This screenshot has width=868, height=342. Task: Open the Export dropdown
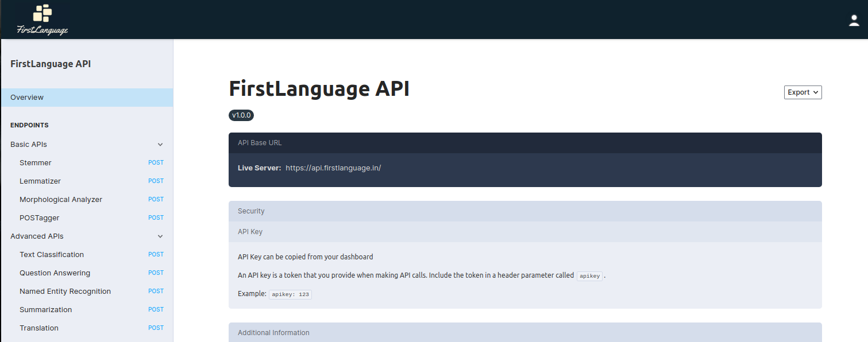[x=803, y=92]
